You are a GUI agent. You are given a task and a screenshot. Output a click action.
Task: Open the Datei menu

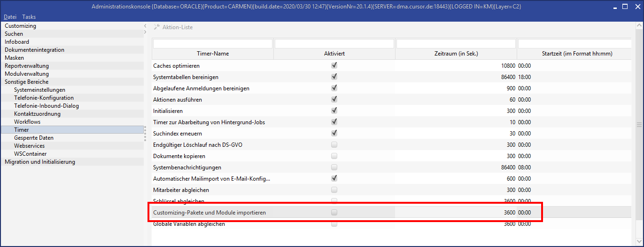pos(10,17)
